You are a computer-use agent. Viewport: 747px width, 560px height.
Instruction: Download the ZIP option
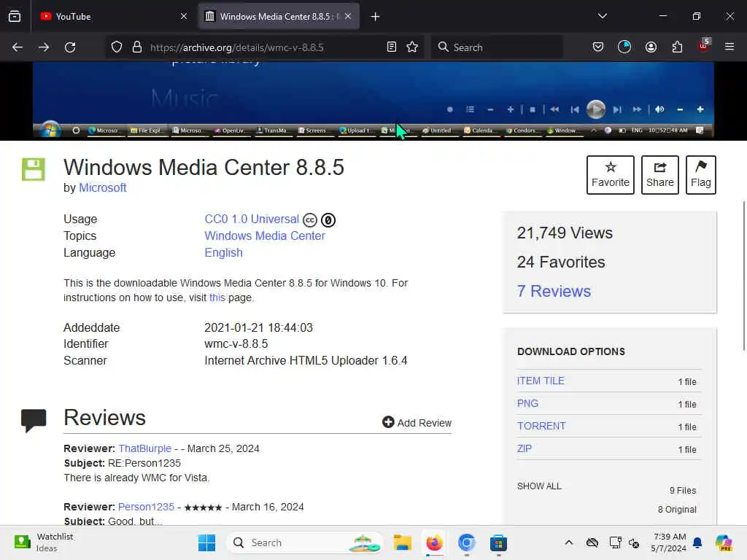tap(524, 448)
